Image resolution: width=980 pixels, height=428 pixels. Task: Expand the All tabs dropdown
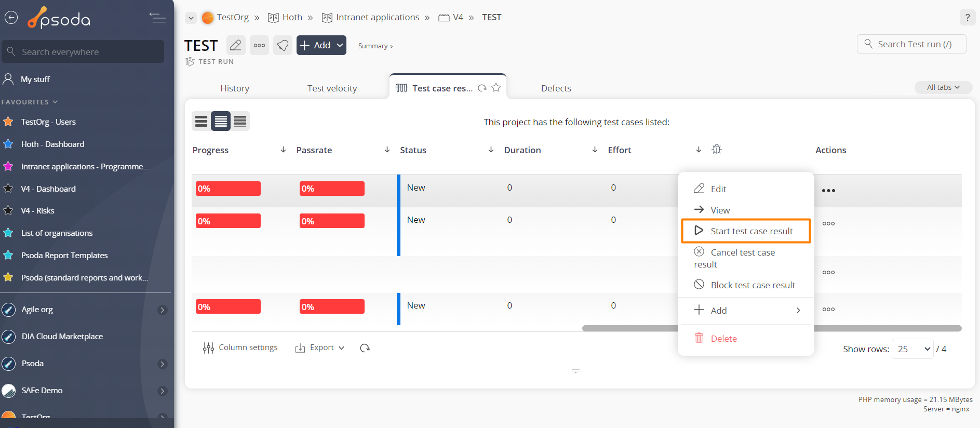click(x=943, y=87)
